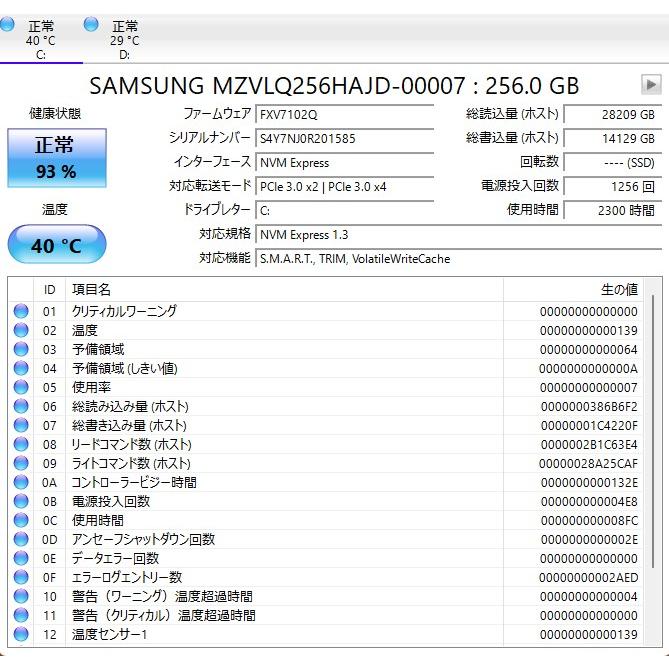The height and width of the screenshot is (669, 669).
Task: Click the 40 °C temperature button
Action: 57,245
